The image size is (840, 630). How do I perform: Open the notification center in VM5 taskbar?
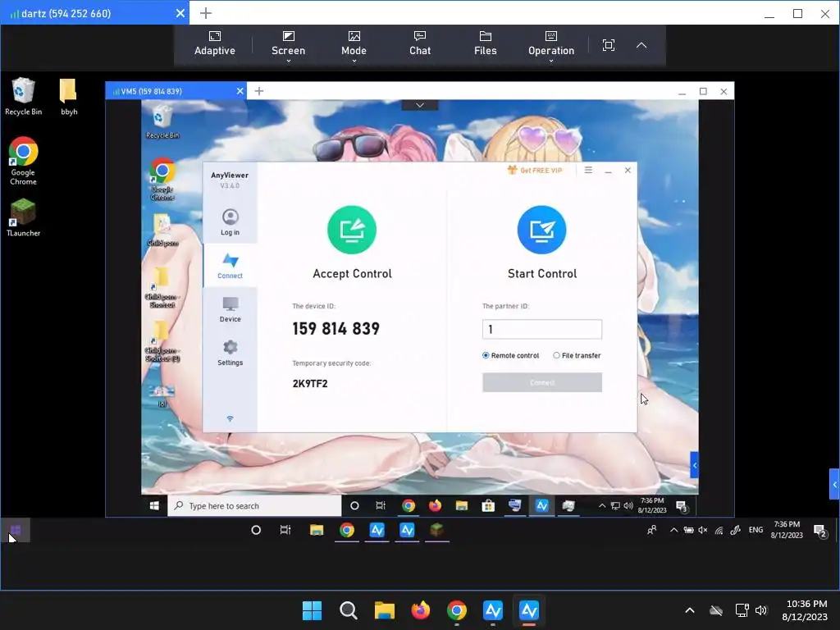click(682, 505)
